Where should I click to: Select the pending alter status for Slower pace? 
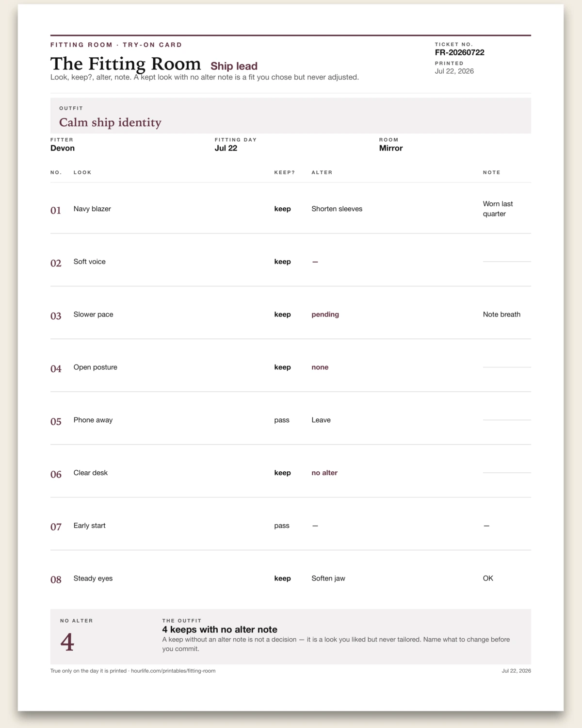pyautogui.click(x=325, y=314)
